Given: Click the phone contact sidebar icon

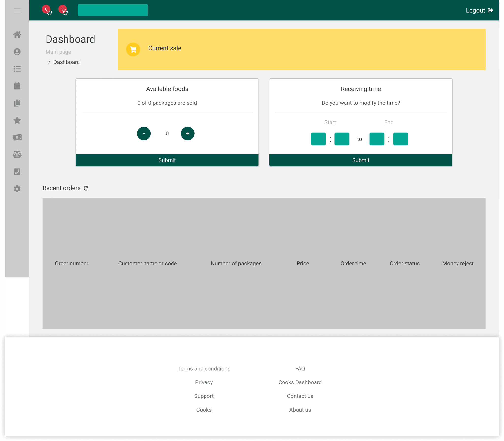Looking at the screenshot, I should (x=17, y=172).
